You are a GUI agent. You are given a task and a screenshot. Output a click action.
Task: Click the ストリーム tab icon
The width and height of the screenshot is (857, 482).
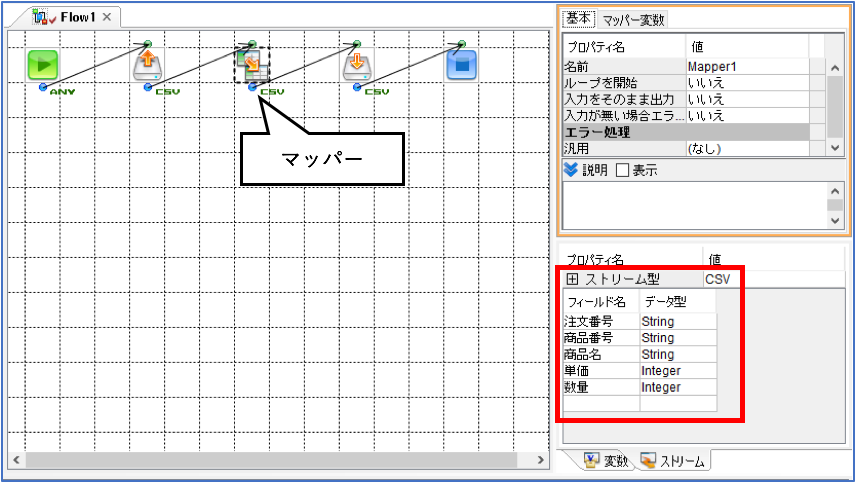648,461
